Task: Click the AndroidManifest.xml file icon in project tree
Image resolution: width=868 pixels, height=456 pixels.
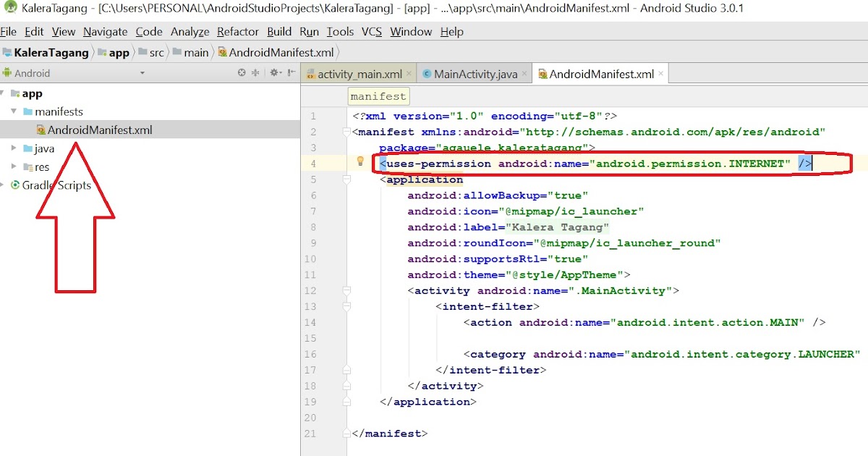Action: (41, 130)
